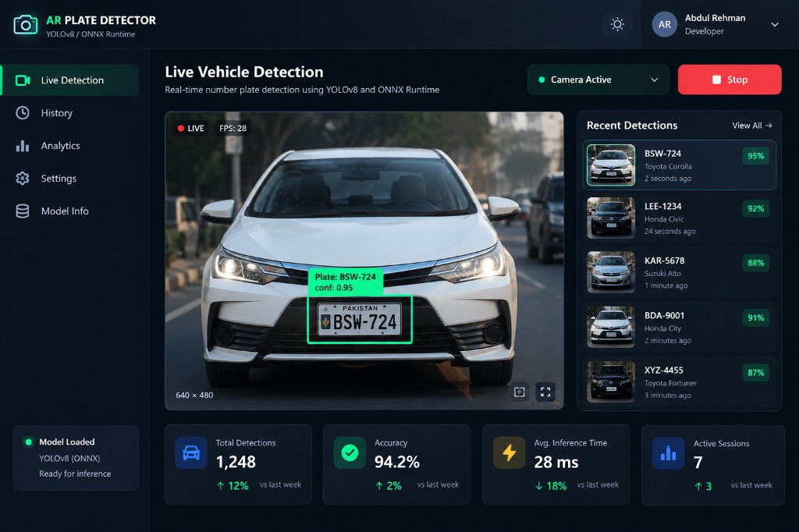The width and height of the screenshot is (799, 532).
Task: Click the Model Loaded status card
Action: coord(76,458)
